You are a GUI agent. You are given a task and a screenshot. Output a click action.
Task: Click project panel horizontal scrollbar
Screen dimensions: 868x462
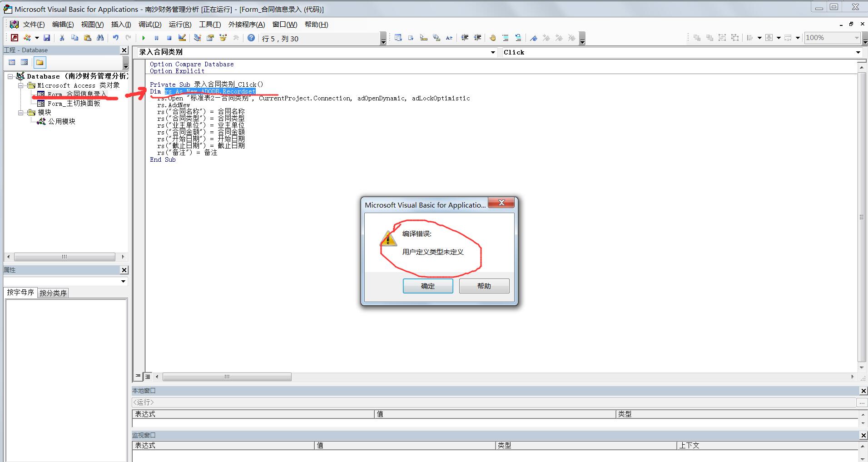point(64,257)
